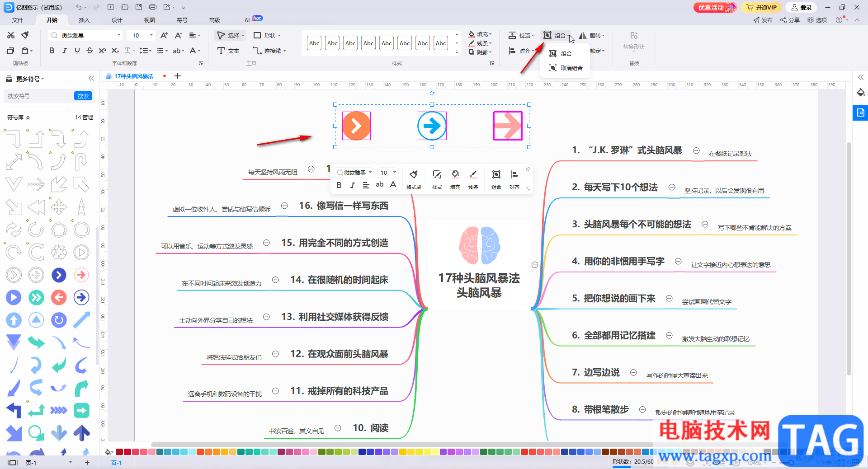
Task: Decrease font size with A- icon
Action: 179,35
